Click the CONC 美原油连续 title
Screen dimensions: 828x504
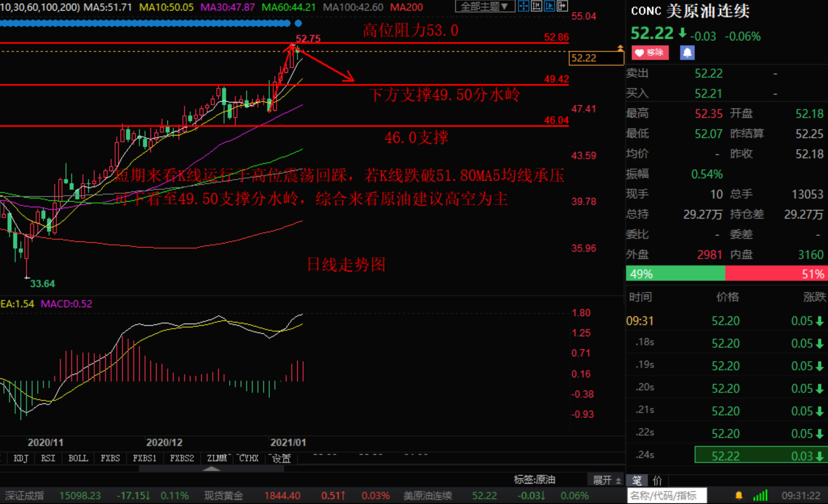(x=690, y=11)
